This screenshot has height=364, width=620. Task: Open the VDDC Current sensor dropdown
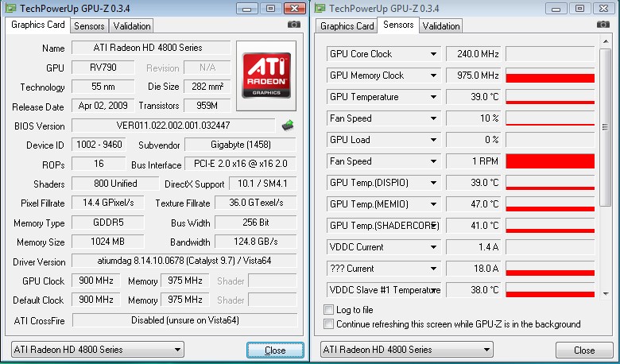coord(434,247)
